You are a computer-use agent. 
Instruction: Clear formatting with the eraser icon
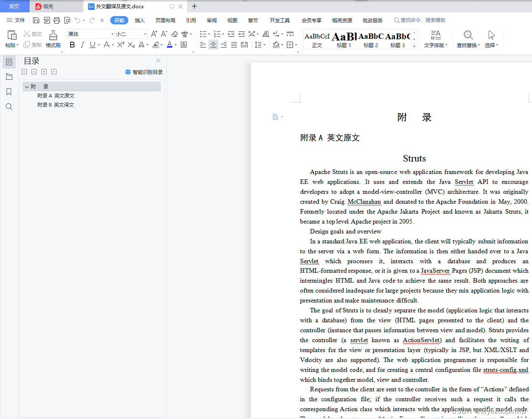click(175, 34)
